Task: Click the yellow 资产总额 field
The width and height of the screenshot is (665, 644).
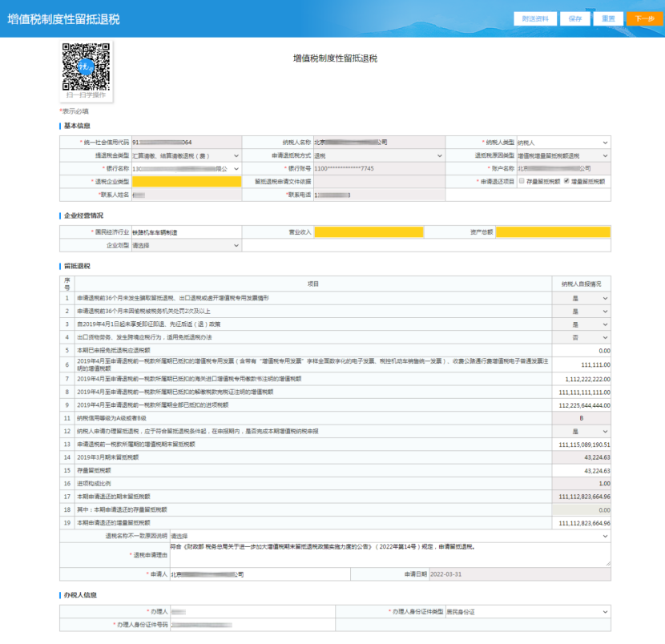Action: tap(553, 232)
